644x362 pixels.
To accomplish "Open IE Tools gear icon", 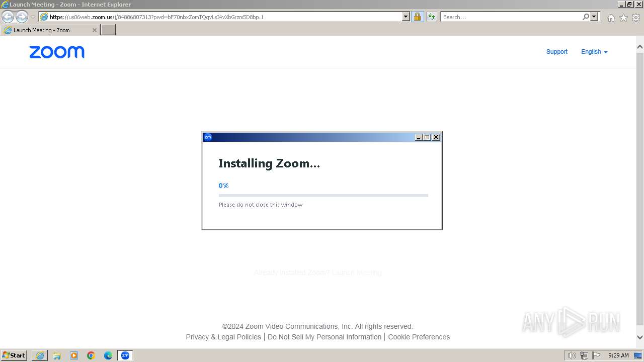I will (x=636, y=18).
